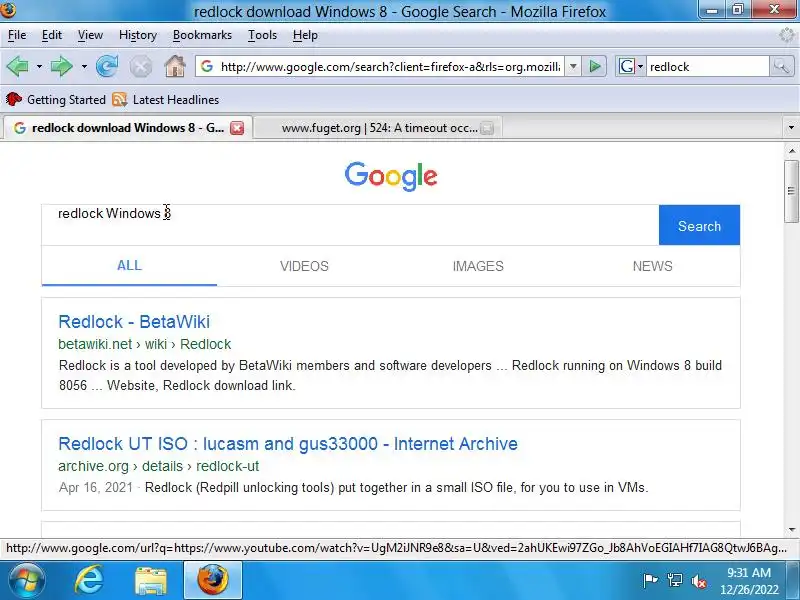Viewport: 800px width, 600px height.
Task: Click the page scrollbar up arrow
Action: coord(792,151)
